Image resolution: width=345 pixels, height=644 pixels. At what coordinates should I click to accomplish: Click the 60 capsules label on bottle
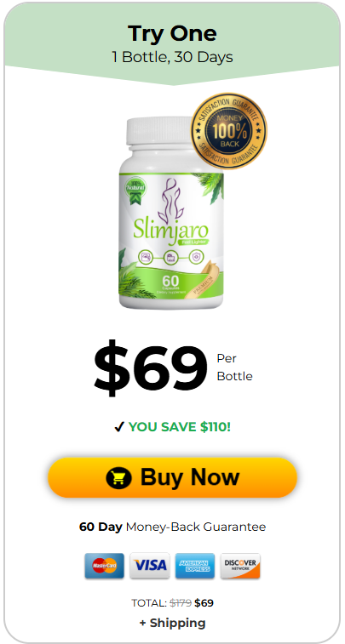pos(169,284)
